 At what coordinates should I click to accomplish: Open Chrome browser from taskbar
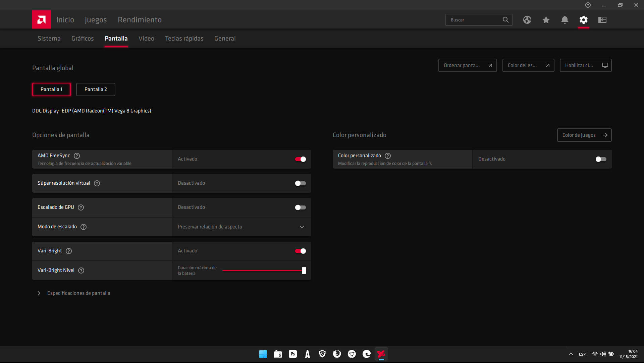[x=352, y=354]
